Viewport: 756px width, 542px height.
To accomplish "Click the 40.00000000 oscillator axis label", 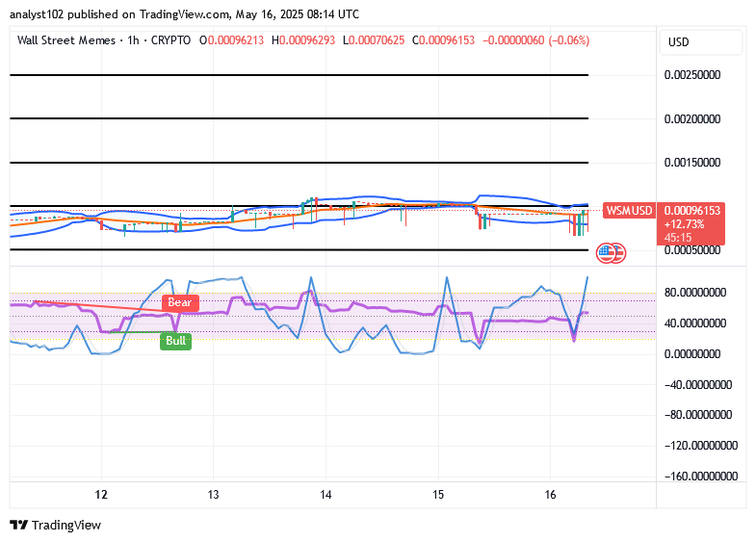I will [695, 323].
